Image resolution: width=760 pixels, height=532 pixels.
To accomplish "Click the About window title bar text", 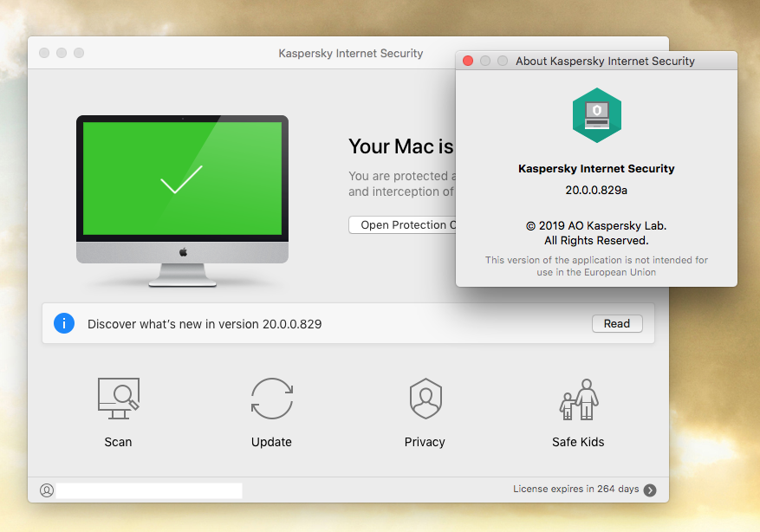I will [605, 61].
